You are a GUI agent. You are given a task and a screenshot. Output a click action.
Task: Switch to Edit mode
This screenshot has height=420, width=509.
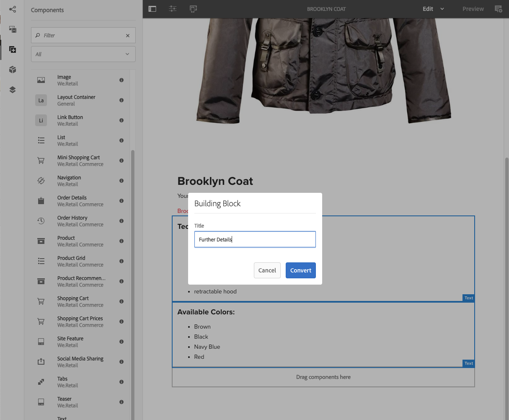click(428, 9)
